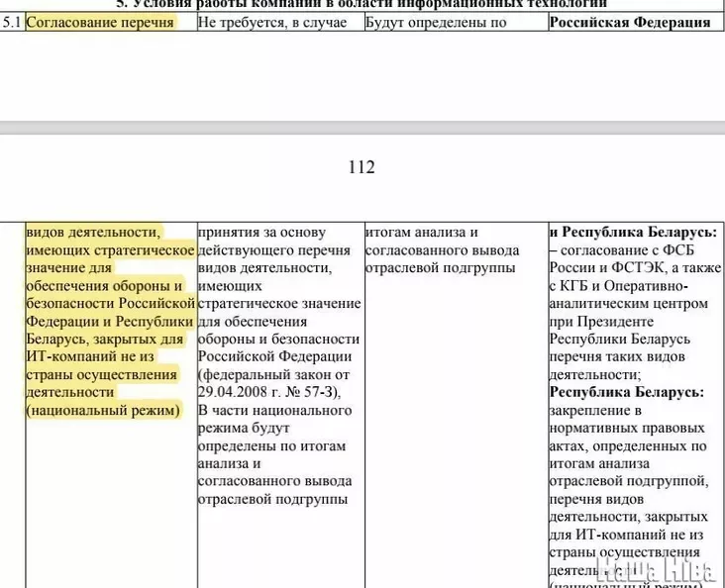725x588 pixels.
Task: Click bold heading "Российская Федерация"
Action: [629, 22]
